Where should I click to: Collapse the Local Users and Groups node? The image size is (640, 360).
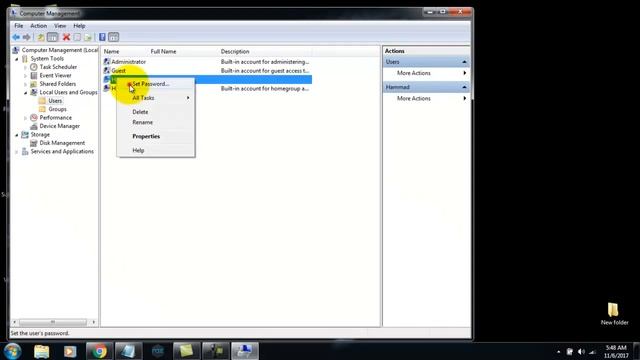25,93
